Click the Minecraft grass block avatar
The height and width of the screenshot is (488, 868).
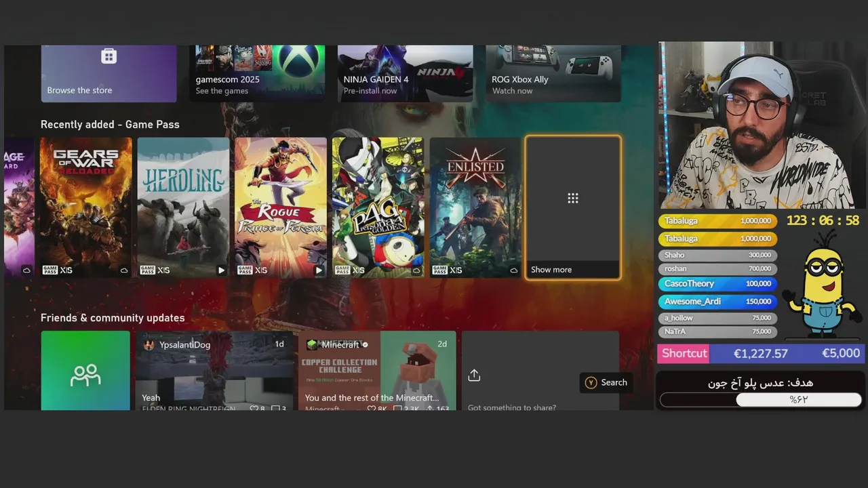[312, 345]
